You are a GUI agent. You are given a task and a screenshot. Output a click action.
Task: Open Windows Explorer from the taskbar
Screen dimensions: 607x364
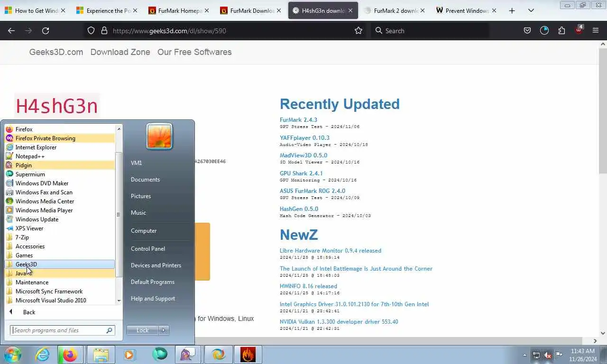(101, 355)
